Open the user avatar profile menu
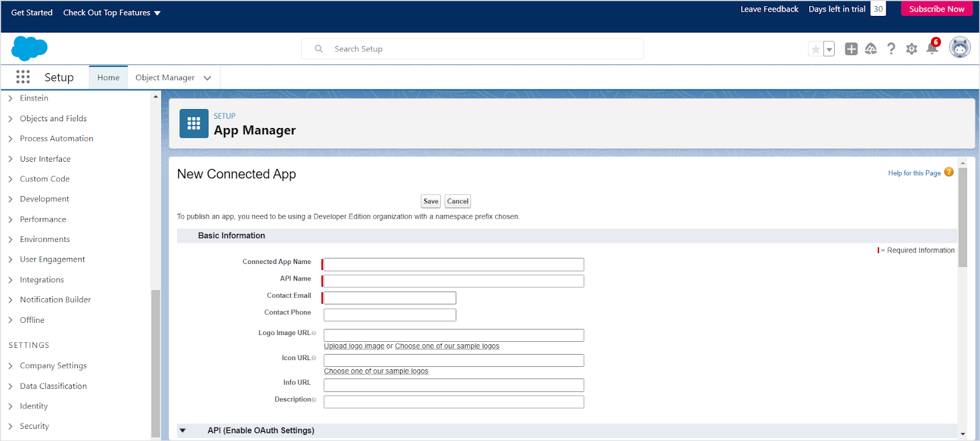 pyautogui.click(x=959, y=48)
